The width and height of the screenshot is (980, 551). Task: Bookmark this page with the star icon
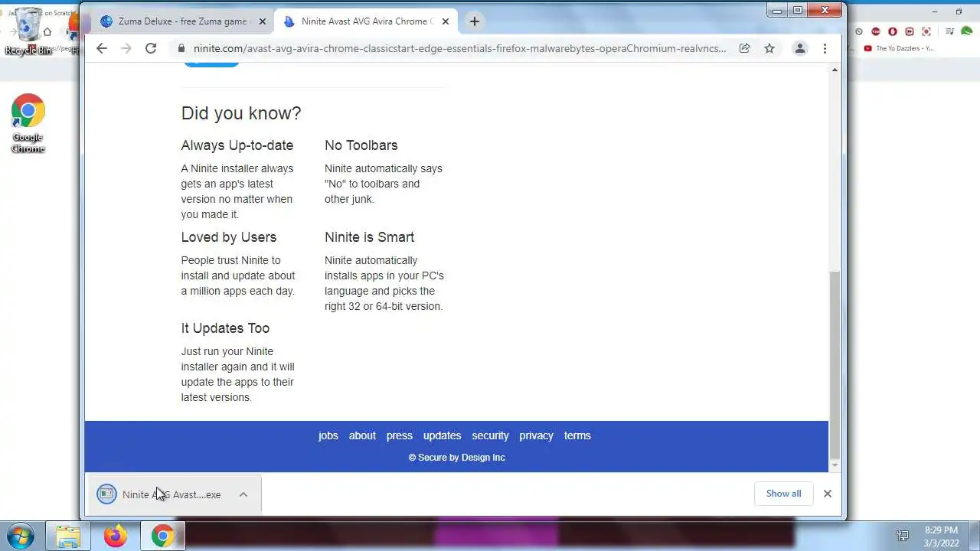769,48
